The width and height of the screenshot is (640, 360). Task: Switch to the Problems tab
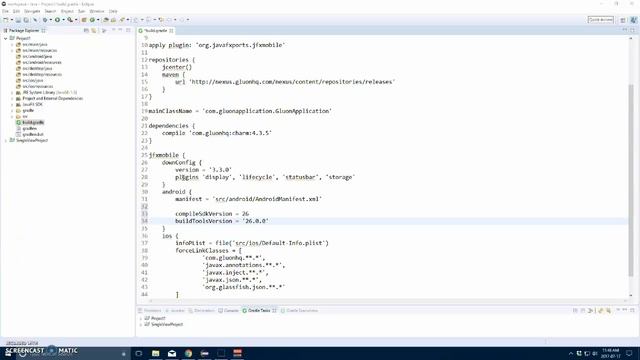(150, 311)
